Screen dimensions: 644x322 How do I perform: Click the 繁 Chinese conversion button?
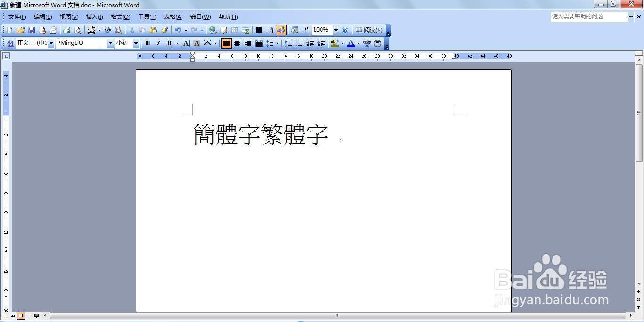(x=91, y=30)
